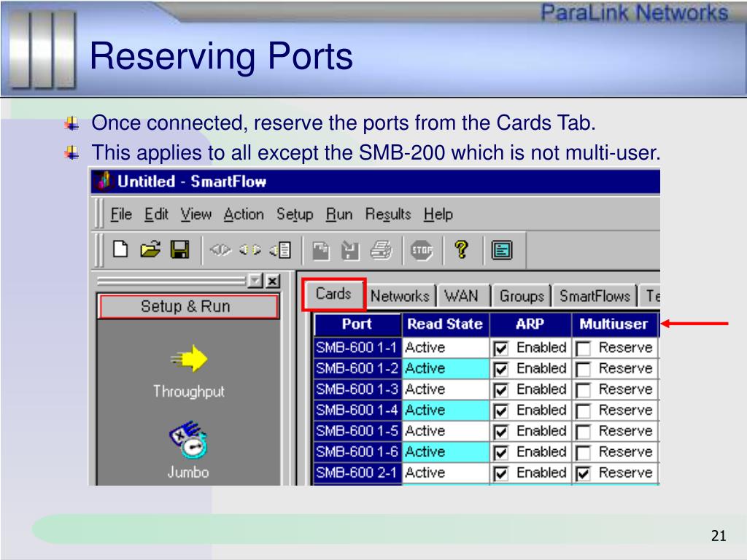Viewport: 747px width, 560px height.
Task: Switch to the Networks tab
Action: coord(400,296)
